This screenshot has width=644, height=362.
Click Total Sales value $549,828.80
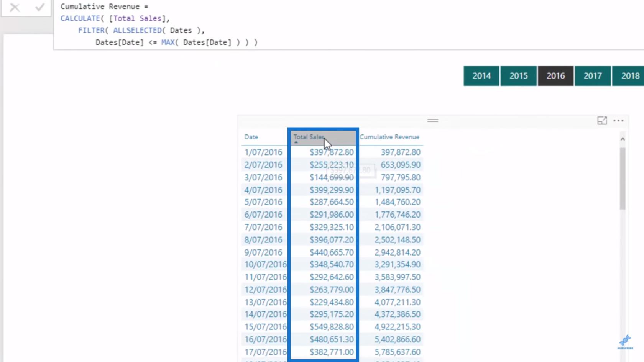[x=332, y=327]
